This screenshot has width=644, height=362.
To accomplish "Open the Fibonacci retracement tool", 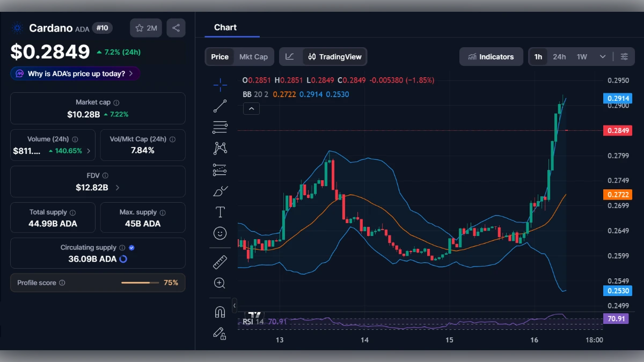I will tap(220, 127).
